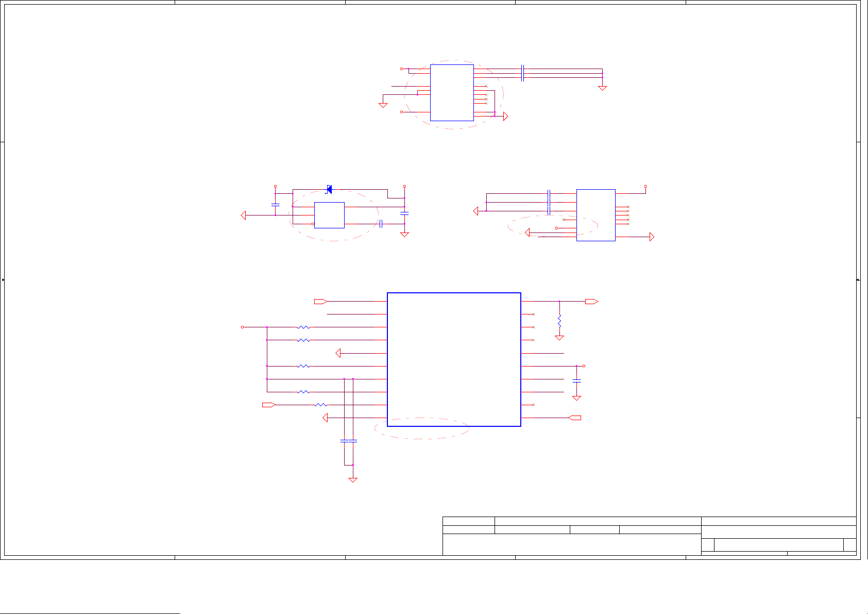Select the capacitor stack to the right of the topmost IC
The width and height of the screenshot is (868, 614).
point(522,73)
